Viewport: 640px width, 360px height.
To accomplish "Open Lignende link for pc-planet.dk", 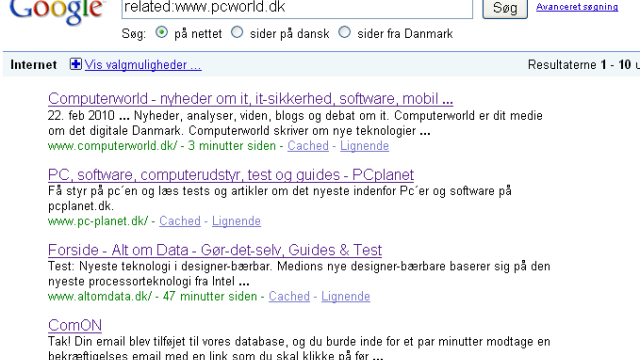I will click(x=236, y=221).
